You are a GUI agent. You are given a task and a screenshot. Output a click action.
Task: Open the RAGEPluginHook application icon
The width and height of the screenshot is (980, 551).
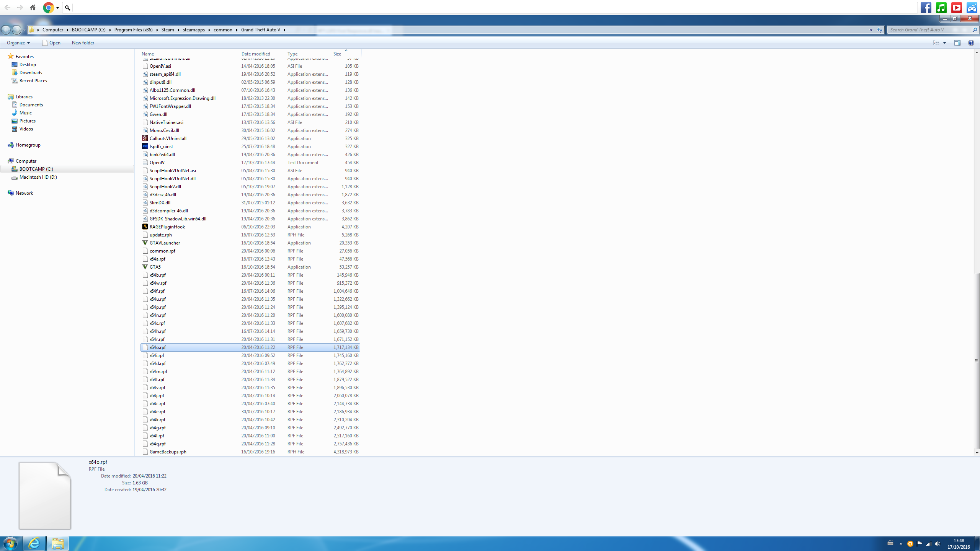[145, 227]
